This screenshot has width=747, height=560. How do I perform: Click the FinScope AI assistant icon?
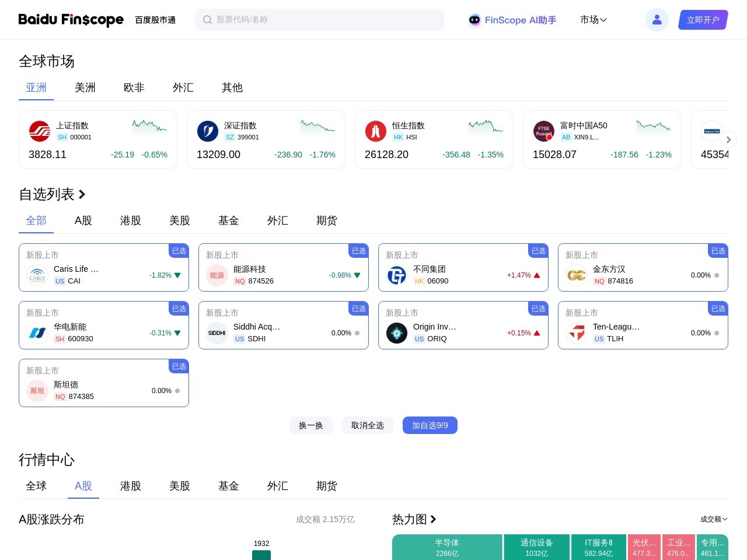point(474,20)
